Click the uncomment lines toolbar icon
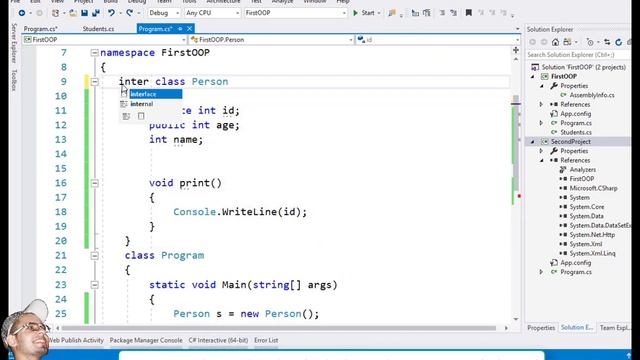The height and width of the screenshot is (360, 640). (453, 13)
